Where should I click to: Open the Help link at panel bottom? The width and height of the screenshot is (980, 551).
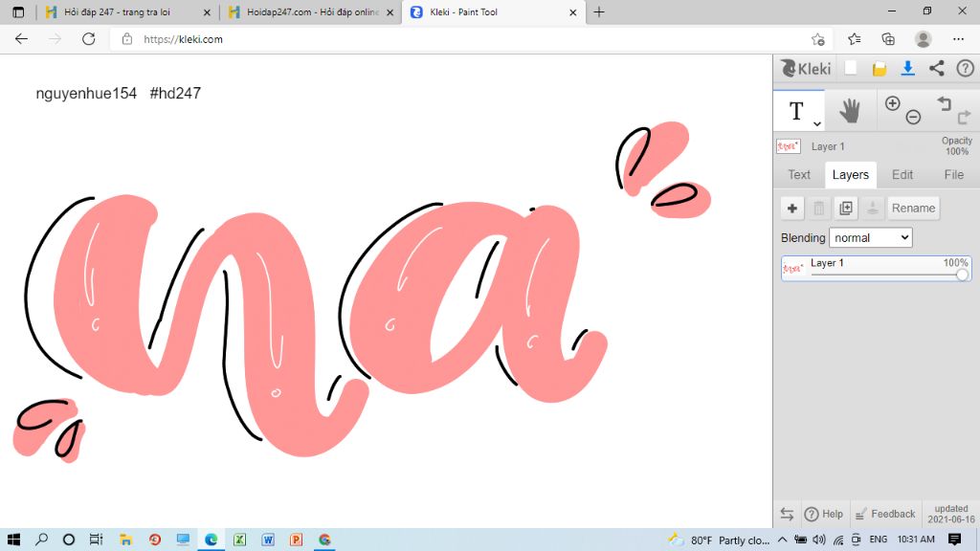[x=824, y=514]
